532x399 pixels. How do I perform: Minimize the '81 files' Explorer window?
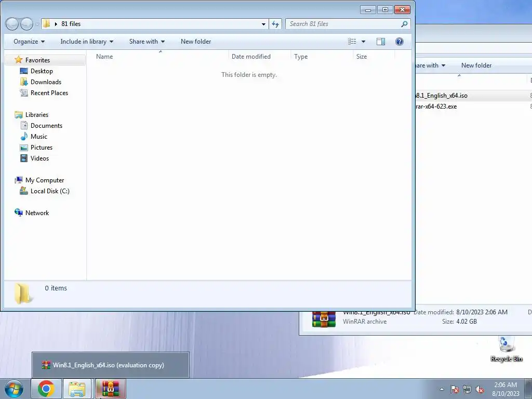pyautogui.click(x=368, y=10)
